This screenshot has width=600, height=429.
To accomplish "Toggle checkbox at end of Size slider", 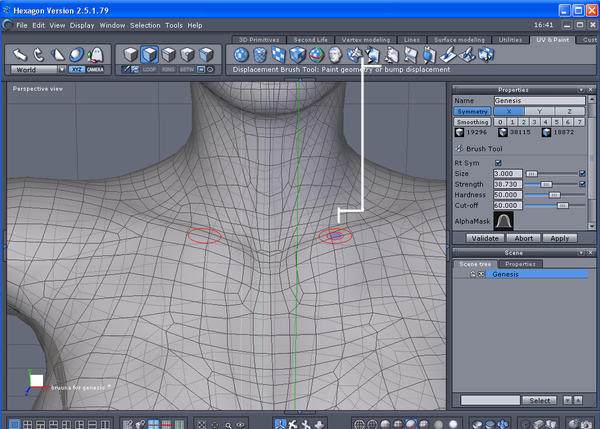I will coord(583,173).
